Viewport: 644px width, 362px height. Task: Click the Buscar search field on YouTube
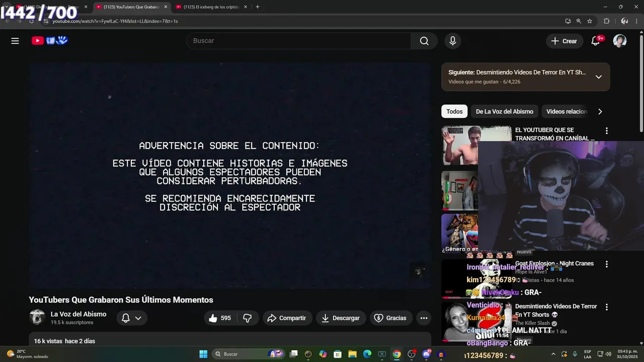coord(299,41)
